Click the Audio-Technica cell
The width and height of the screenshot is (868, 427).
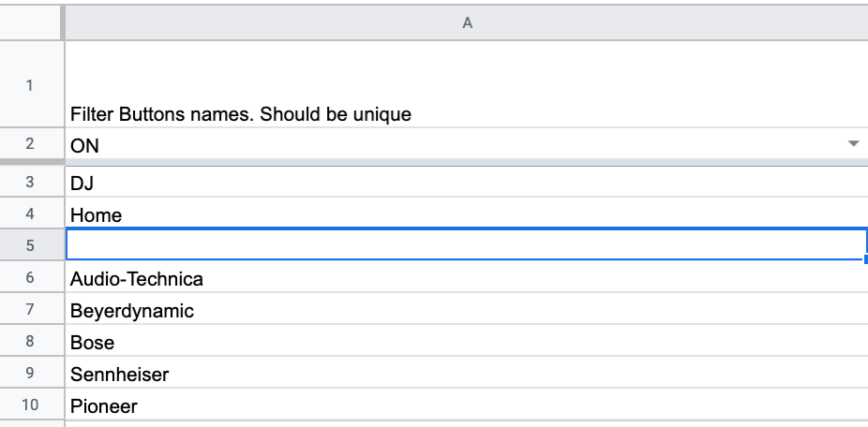tap(467, 277)
